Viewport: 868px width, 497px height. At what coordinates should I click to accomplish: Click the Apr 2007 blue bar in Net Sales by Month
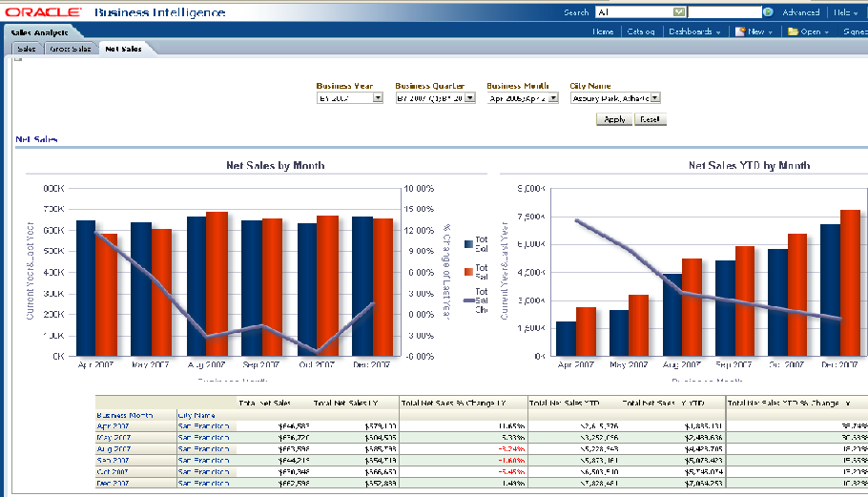coord(86,288)
